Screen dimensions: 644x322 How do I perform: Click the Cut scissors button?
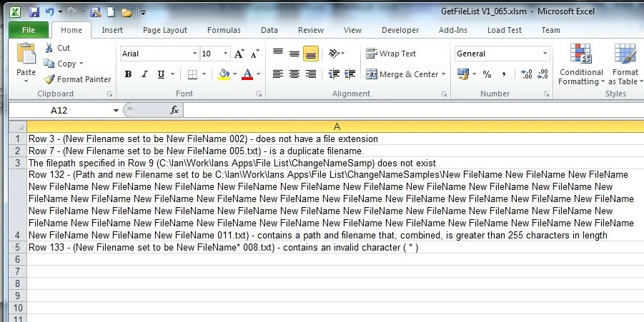click(x=57, y=48)
